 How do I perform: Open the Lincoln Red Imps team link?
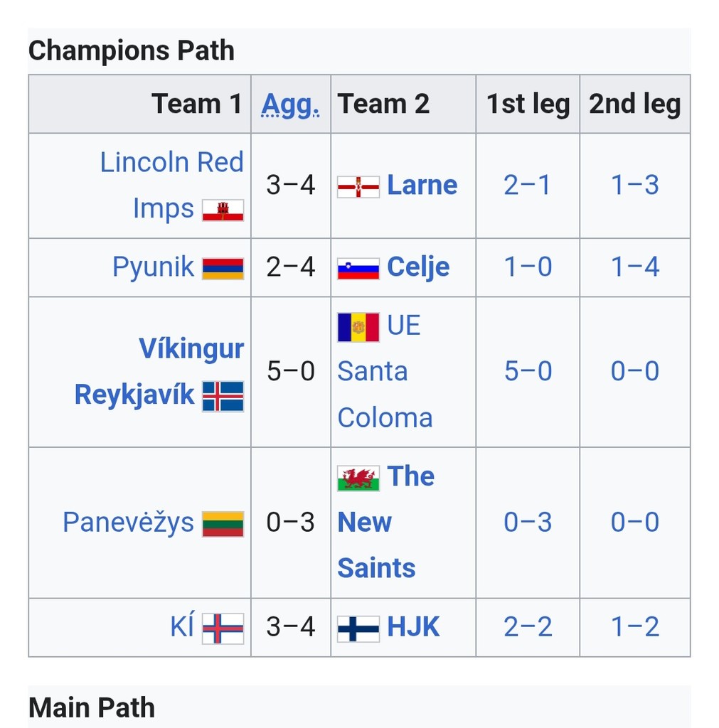172,185
